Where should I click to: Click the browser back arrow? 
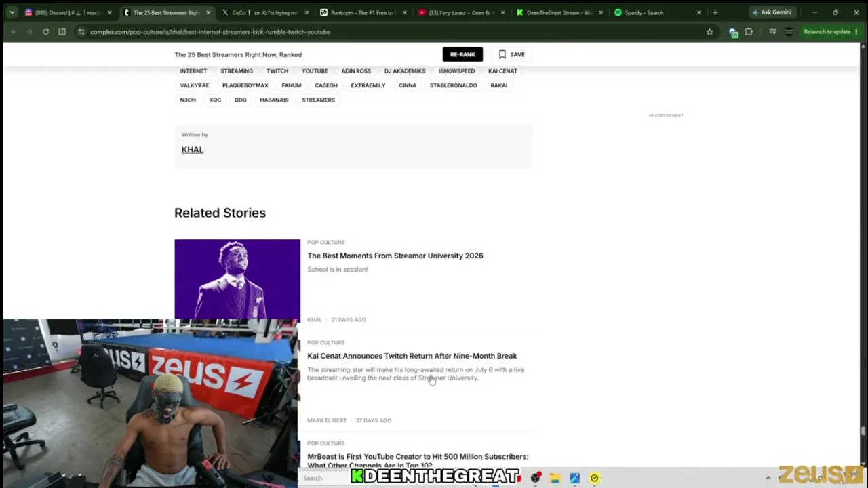click(x=14, y=32)
